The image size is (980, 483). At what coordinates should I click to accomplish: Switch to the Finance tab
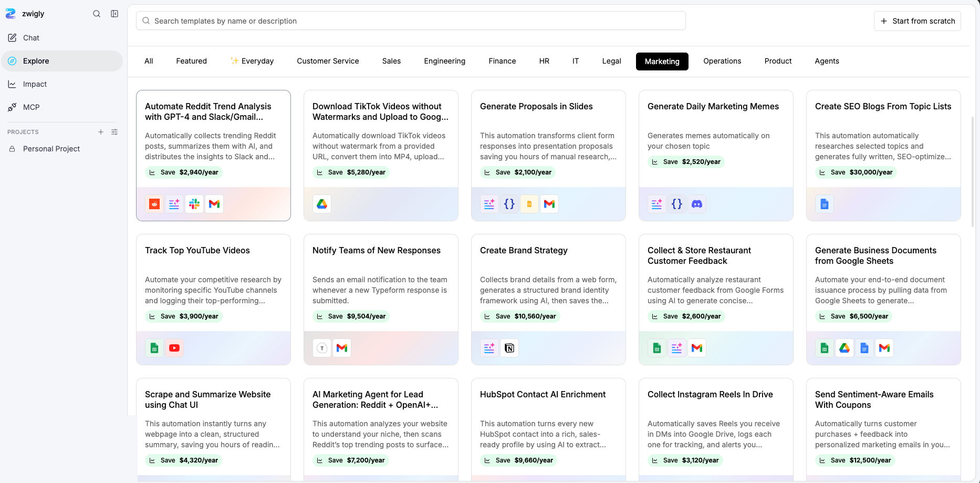tap(502, 61)
